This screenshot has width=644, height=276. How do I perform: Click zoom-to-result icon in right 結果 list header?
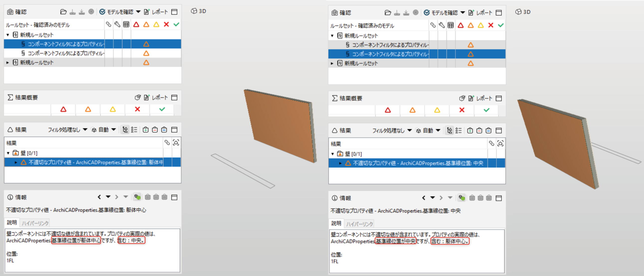coord(501,143)
